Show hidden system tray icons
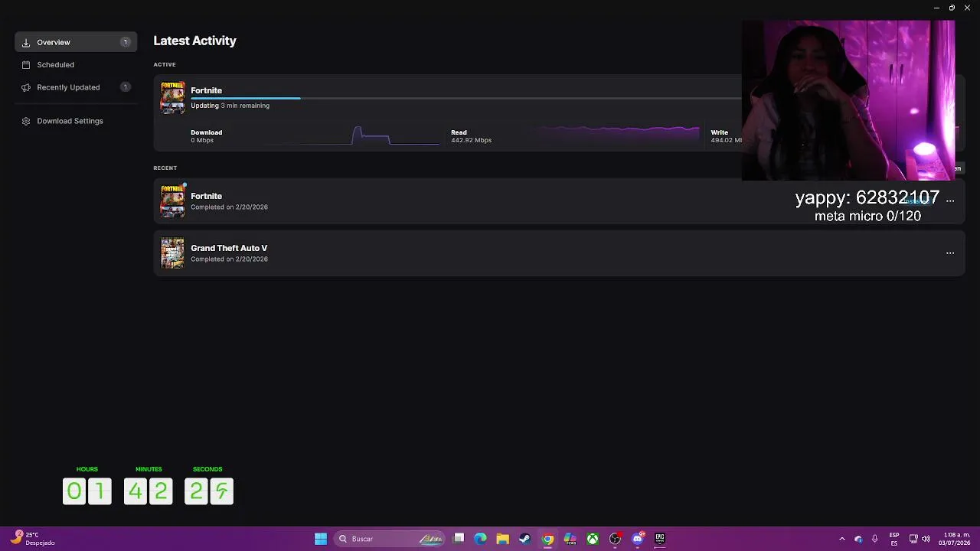The height and width of the screenshot is (551, 980). click(842, 539)
